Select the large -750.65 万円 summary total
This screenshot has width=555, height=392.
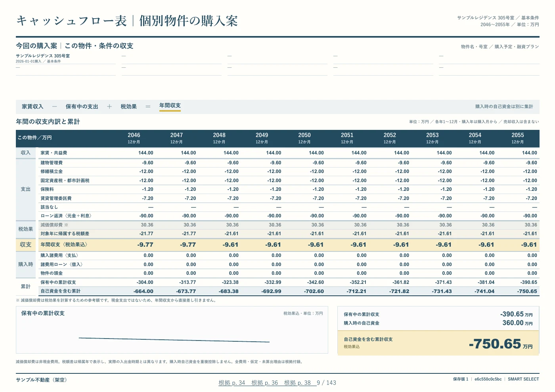point(501,344)
